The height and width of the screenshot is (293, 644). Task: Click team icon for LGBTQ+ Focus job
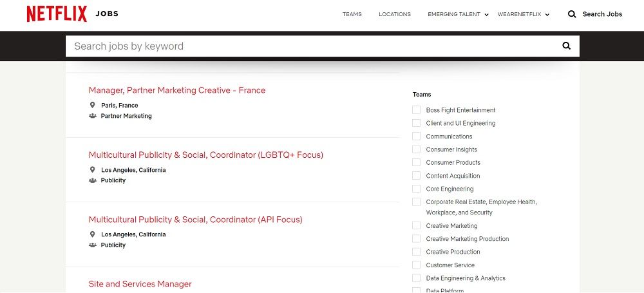coord(92,180)
